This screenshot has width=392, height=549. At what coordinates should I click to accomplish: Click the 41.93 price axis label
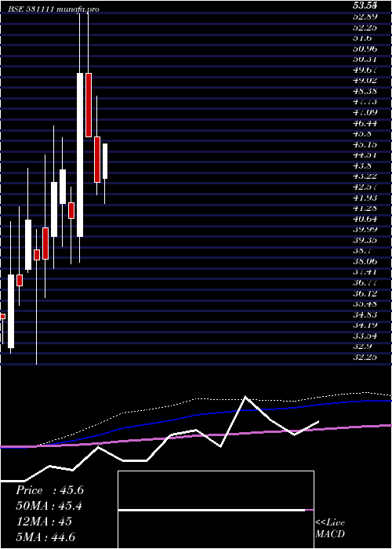click(x=365, y=198)
